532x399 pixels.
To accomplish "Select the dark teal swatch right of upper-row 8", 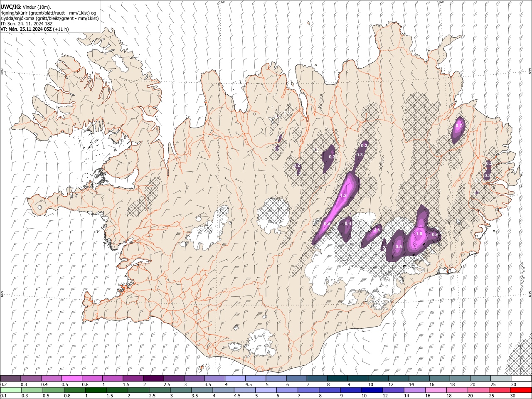I will 337,378.
